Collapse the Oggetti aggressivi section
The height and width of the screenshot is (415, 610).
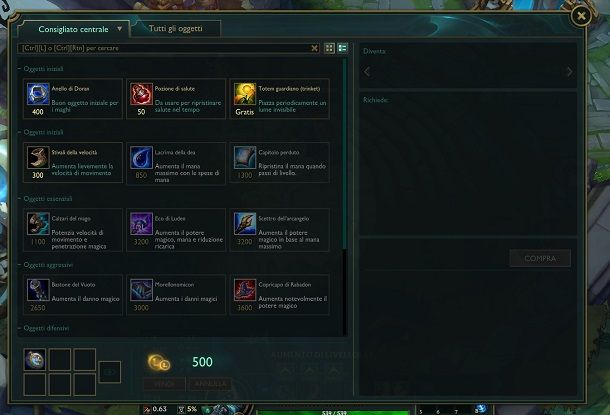45,265
